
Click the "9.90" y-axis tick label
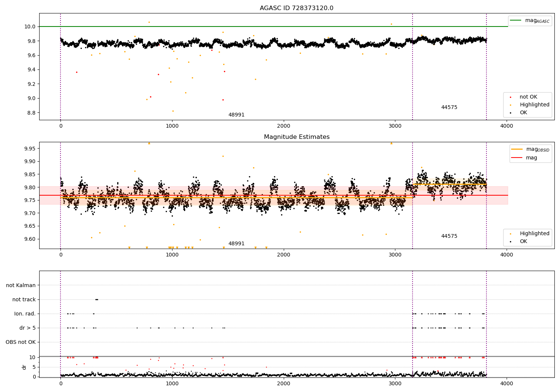pos(29,162)
